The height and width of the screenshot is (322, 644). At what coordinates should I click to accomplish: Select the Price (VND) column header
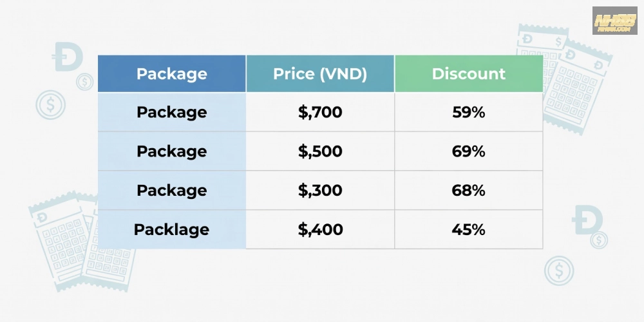(320, 73)
